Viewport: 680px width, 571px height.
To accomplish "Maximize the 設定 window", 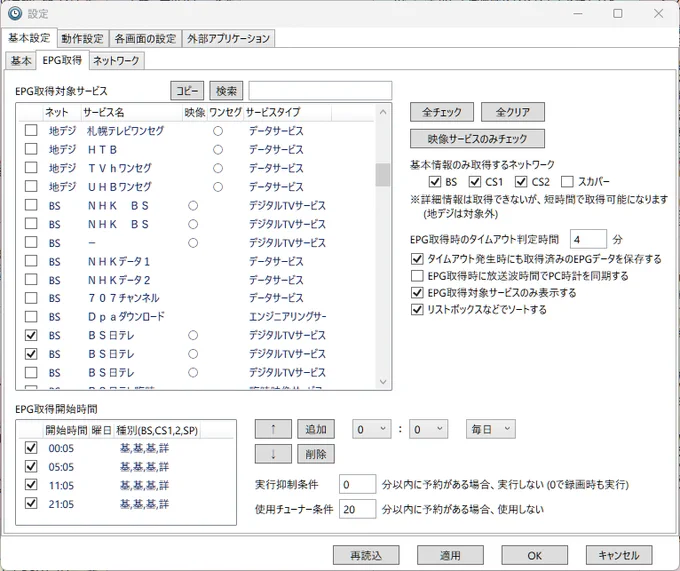I will click(618, 13).
